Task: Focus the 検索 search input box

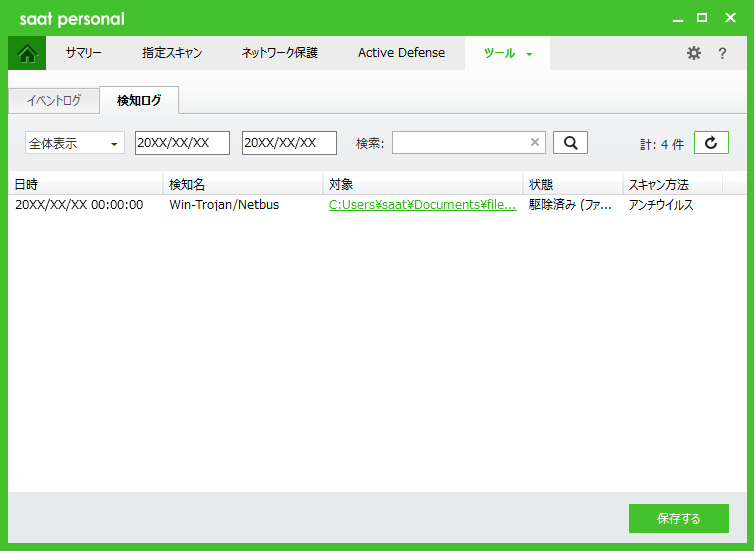Action: click(469, 143)
